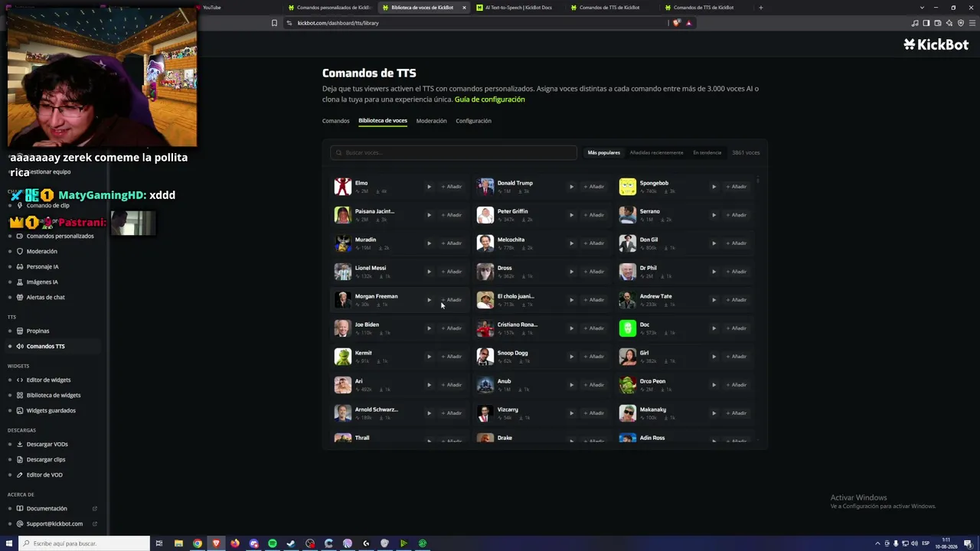Bookmark this page in the address bar

point(274,23)
